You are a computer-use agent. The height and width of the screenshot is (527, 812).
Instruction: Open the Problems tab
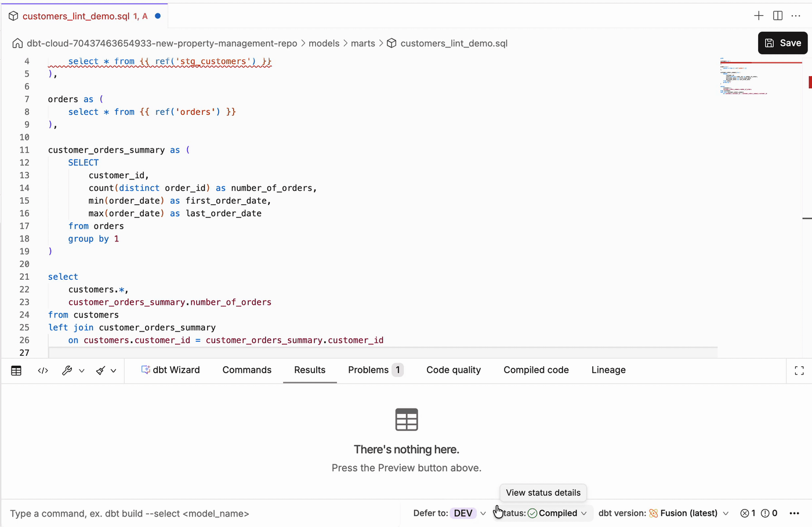click(x=375, y=370)
